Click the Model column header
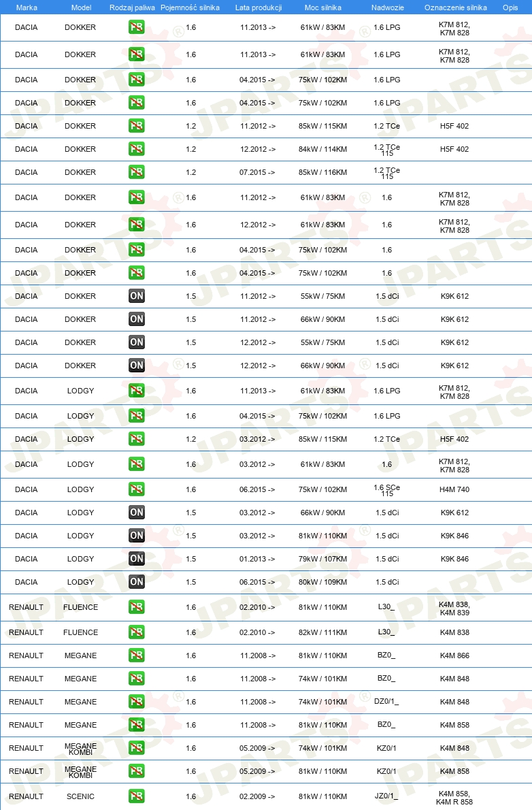Viewport: 532px width, 810px height. coord(81,7)
